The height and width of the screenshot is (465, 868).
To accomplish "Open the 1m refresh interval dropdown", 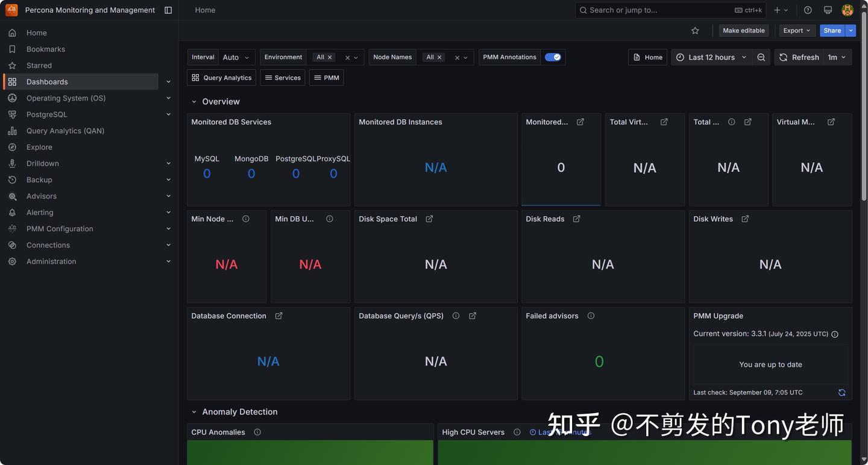I will [837, 57].
